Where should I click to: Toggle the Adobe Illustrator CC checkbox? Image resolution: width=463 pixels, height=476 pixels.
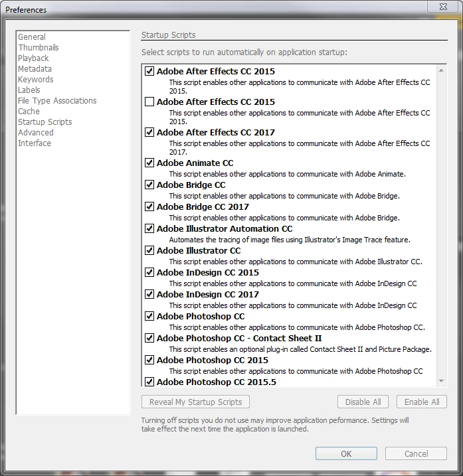(x=149, y=250)
